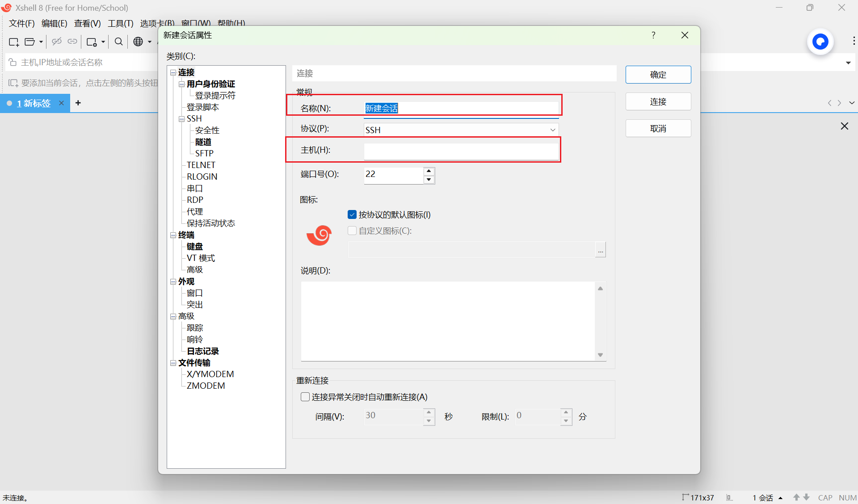The width and height of the screenshot is (858, 504).
Task: Click the next tab arrow
Action: [839, 103]
